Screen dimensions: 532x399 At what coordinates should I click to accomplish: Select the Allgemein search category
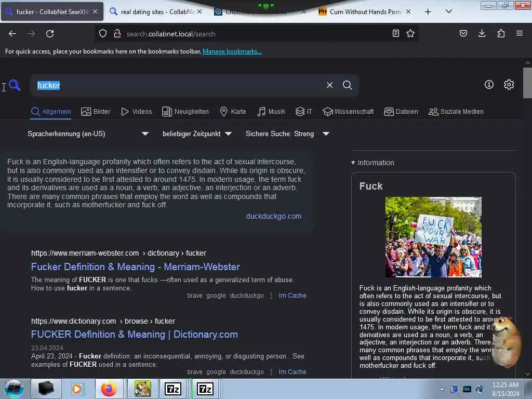51,112
